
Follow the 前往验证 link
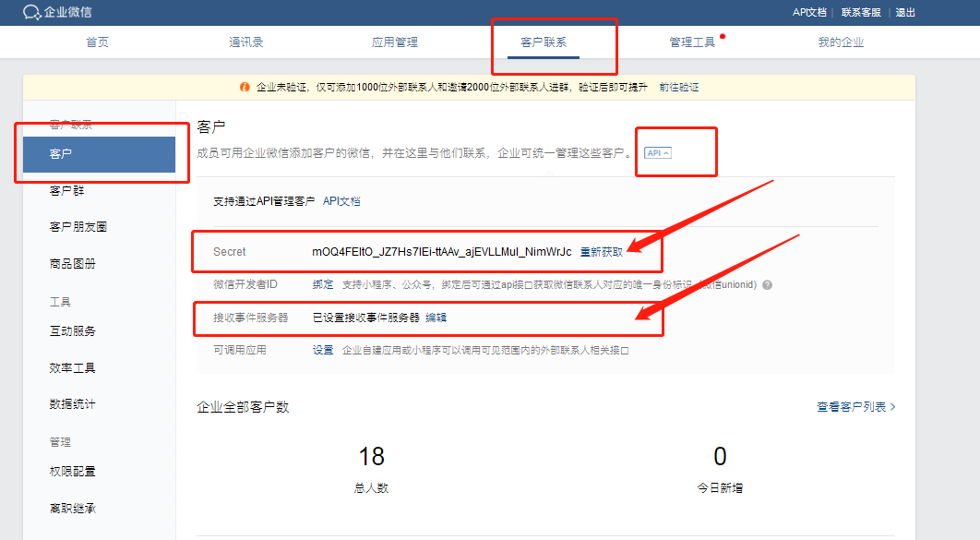[x=679, y=87]
